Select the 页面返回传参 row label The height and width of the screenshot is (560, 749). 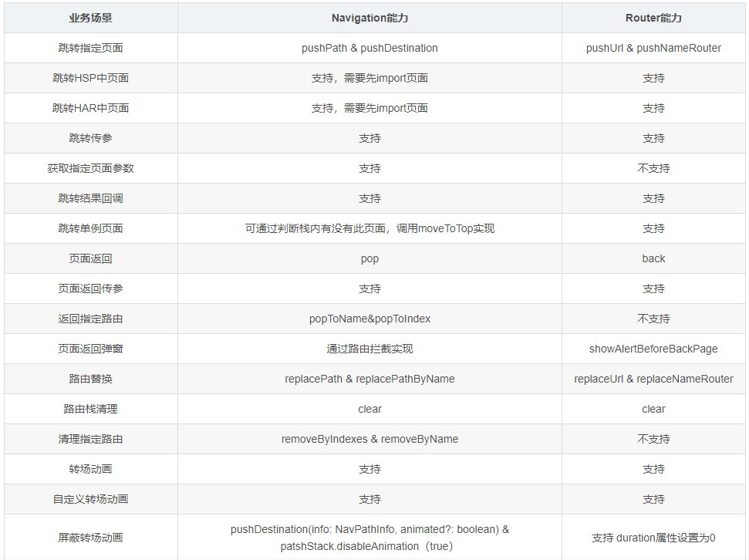click(91, 288)
